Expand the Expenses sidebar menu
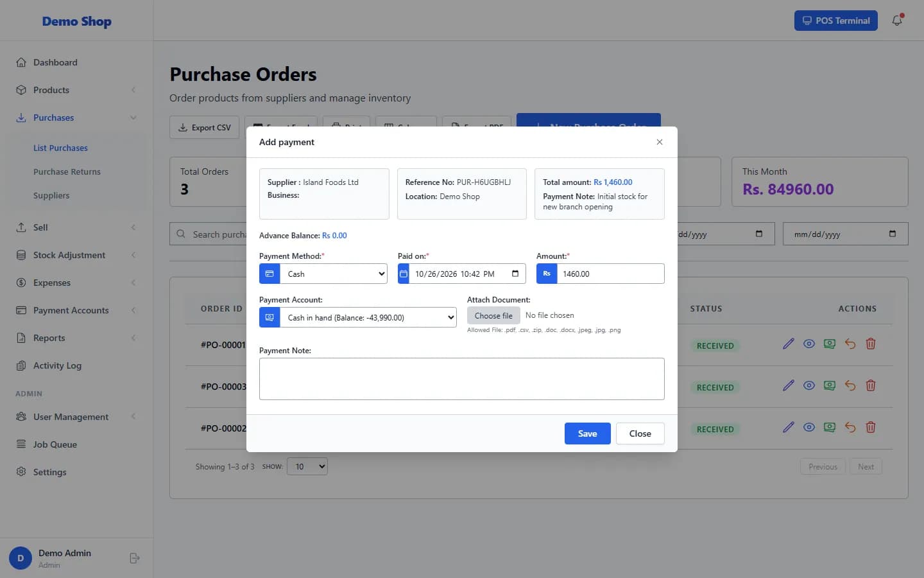Image resolution: width=924 pixels, height=578 pixels. [77, 283]
